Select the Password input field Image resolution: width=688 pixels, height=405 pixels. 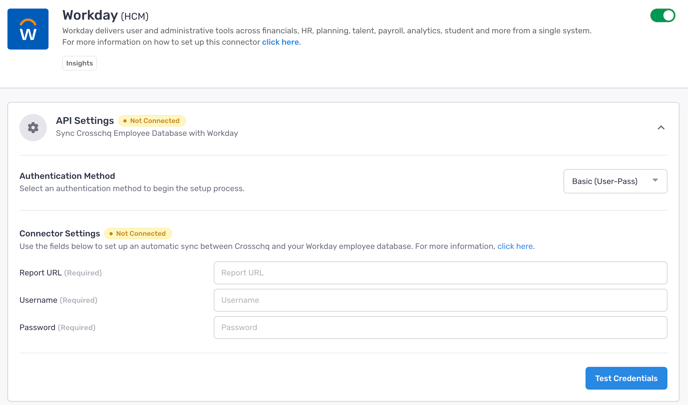441,327
